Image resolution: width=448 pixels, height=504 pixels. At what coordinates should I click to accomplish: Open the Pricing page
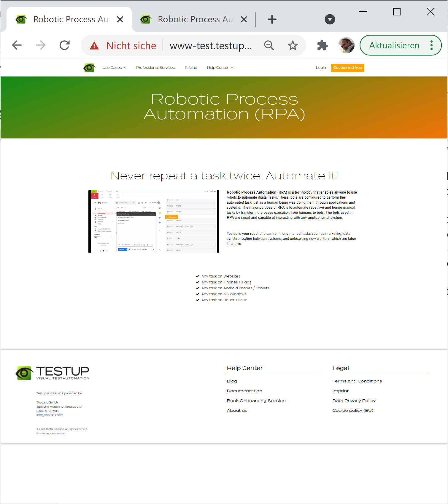[x=191, y=68]
